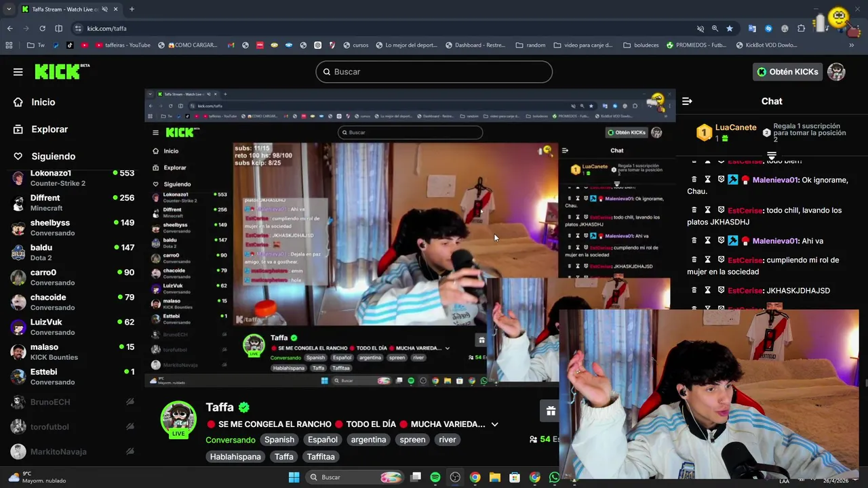Select the argentina tag

coord(368,440)
